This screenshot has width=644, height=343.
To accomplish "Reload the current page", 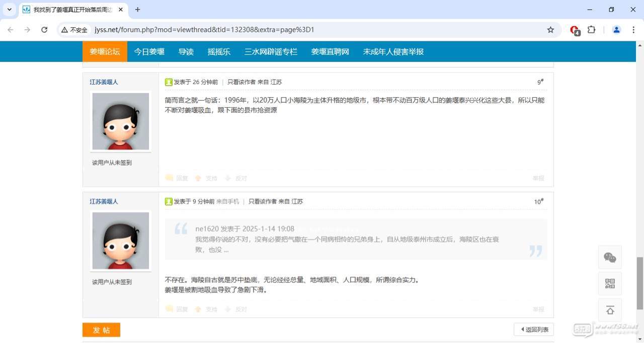I will [44, 30].
